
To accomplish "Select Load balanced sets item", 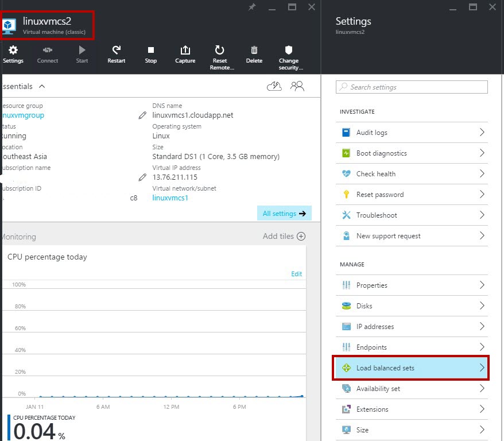I will (412, 367).
